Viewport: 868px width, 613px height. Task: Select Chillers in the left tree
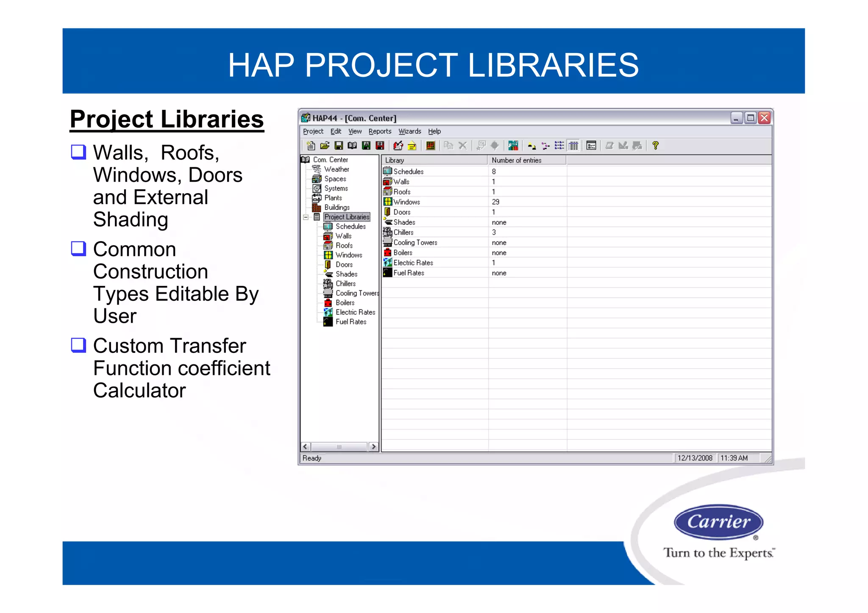[346, 283]
